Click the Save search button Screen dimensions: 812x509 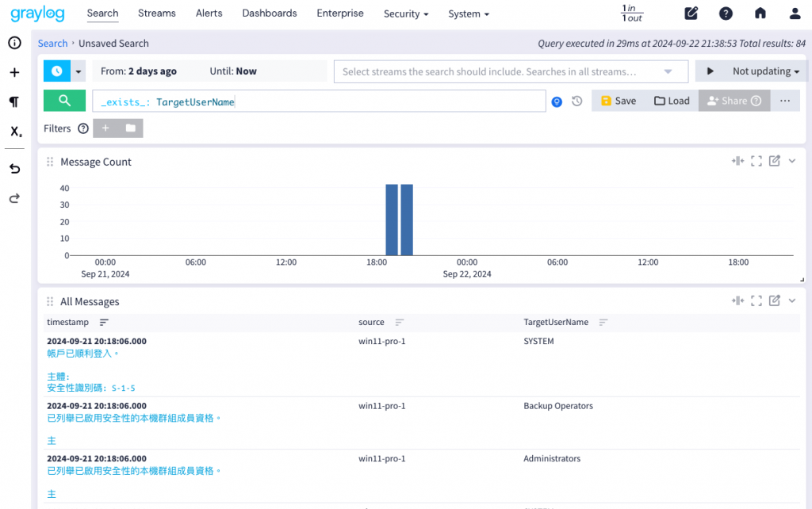click(619, 101)
